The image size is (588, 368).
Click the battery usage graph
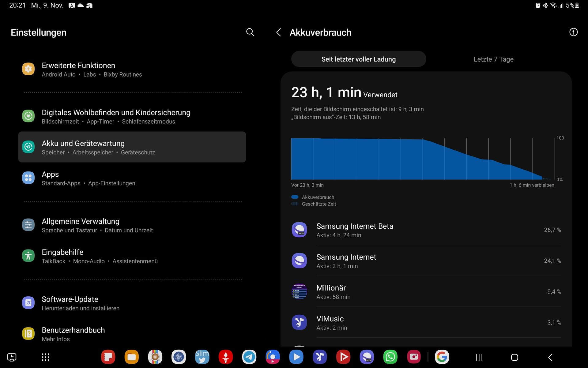coord(423,159)
